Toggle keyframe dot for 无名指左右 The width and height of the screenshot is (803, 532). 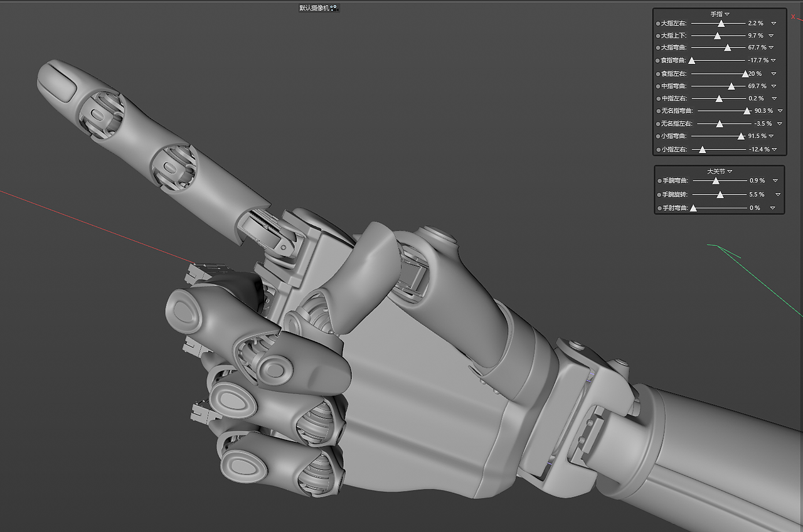click(658, 124)
